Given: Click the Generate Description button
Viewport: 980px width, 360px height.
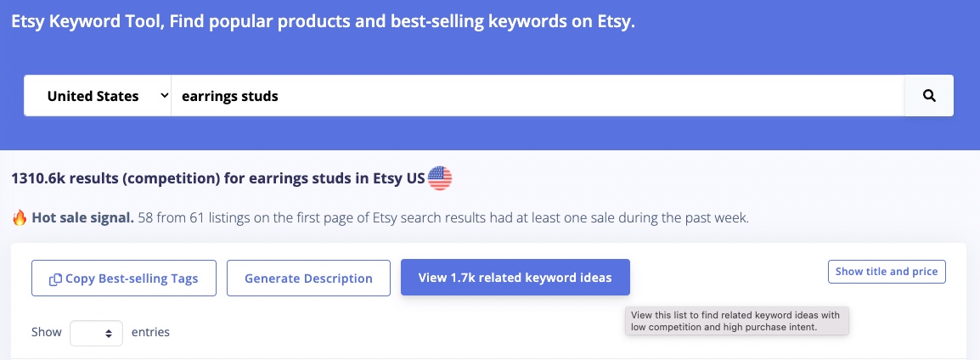Looking at the screenshot, I should 308,278.
